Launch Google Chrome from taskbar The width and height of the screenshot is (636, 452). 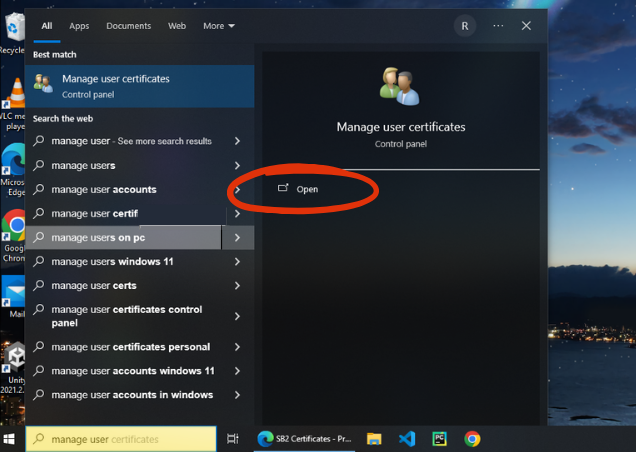(472, 439)
